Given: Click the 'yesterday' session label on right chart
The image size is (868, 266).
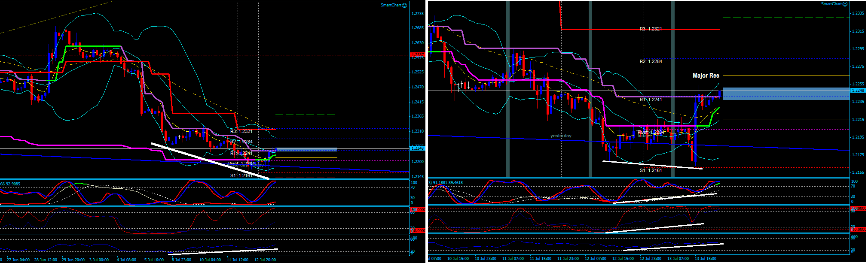Looking at the screenshot, I should [561, 136].
